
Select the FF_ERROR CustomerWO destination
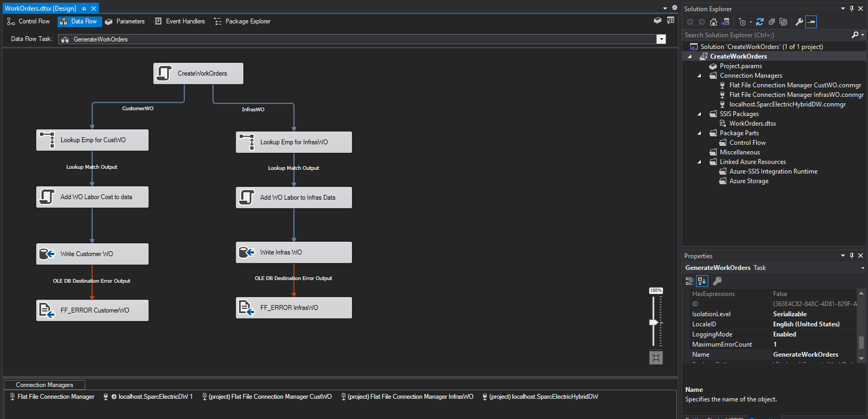coord(92,310)
